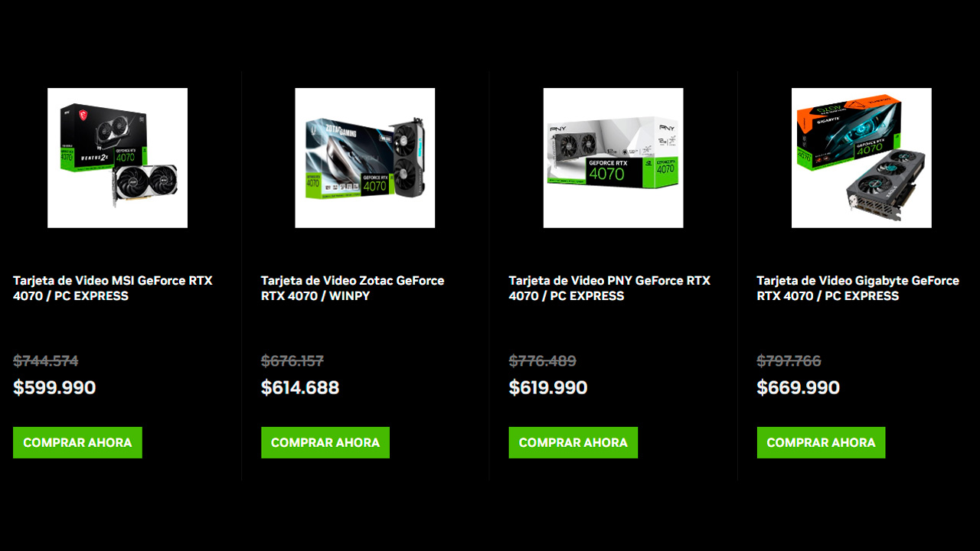Image resolution: width=980 pixels, height=551 pixels.
Task: Open the Tarjeta de Video MSI GeForce title link
Action: click(113, 289)
